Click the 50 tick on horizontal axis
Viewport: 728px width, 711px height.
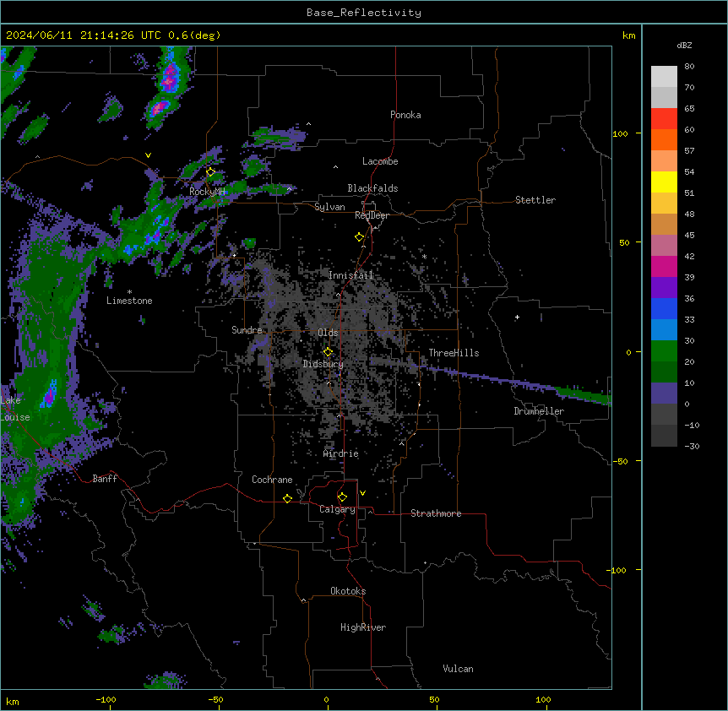coord(434,699)
